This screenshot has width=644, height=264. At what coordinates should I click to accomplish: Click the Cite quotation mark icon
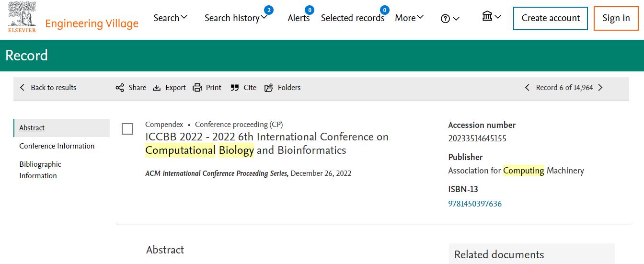click(235, 88)
